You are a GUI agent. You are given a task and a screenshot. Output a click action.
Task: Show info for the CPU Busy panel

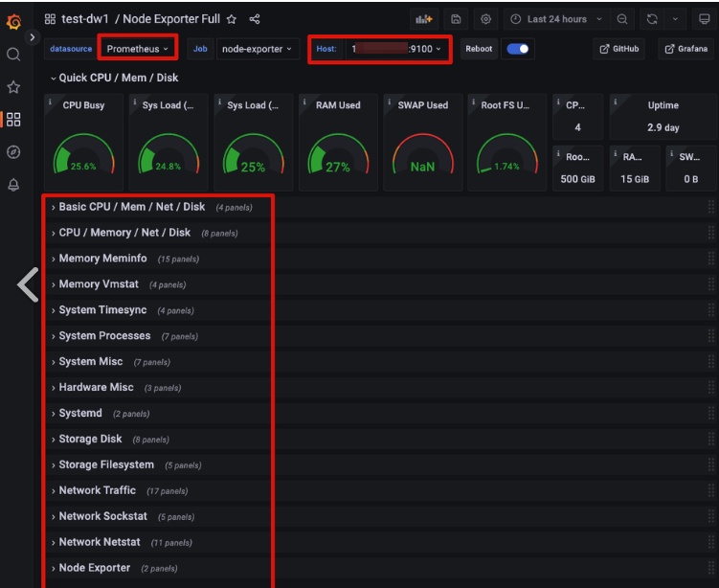(x=51, y=102)
